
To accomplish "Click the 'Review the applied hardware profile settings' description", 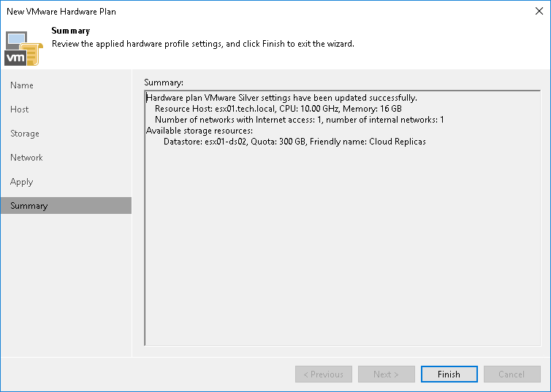I will (203, 44).
